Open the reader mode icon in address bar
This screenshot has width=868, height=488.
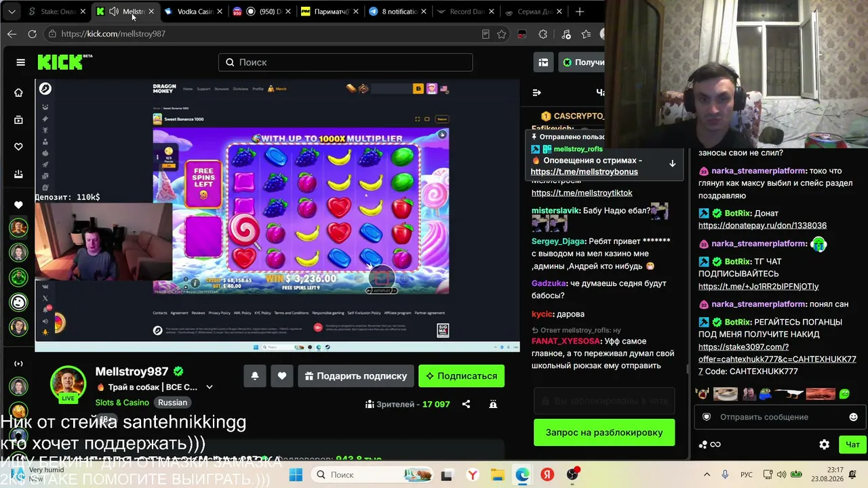[486, 34]
